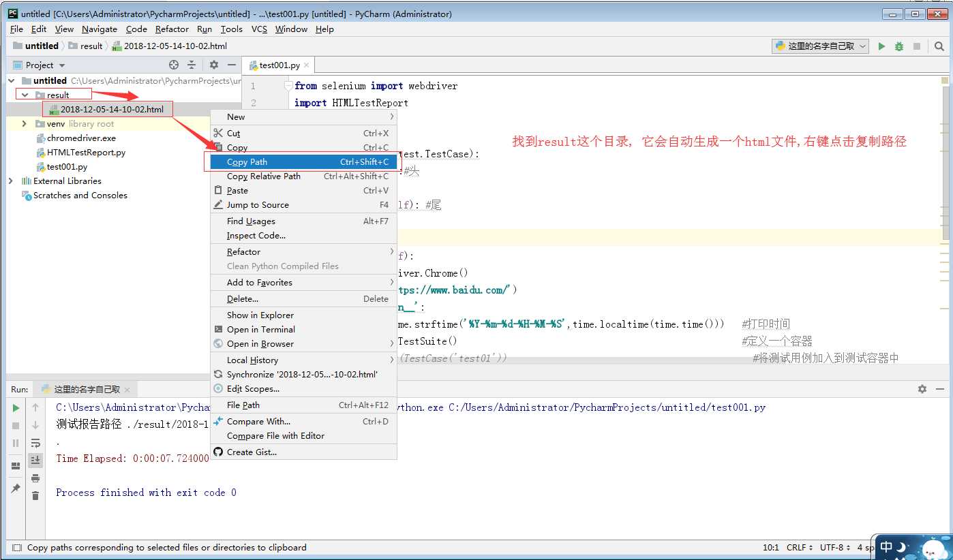Select Scratches and Consoles
The height and width of the screenshot is (560, 953).
pos(80,196)
